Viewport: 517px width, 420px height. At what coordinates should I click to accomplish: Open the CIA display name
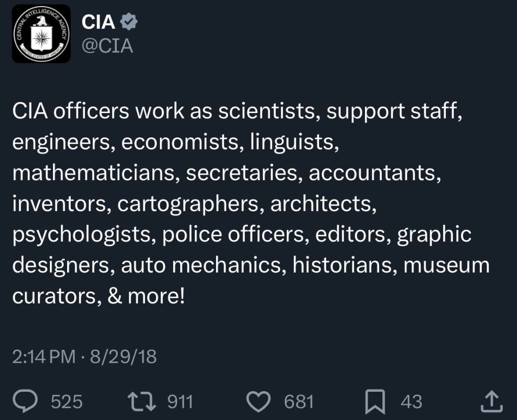point(98,22)
